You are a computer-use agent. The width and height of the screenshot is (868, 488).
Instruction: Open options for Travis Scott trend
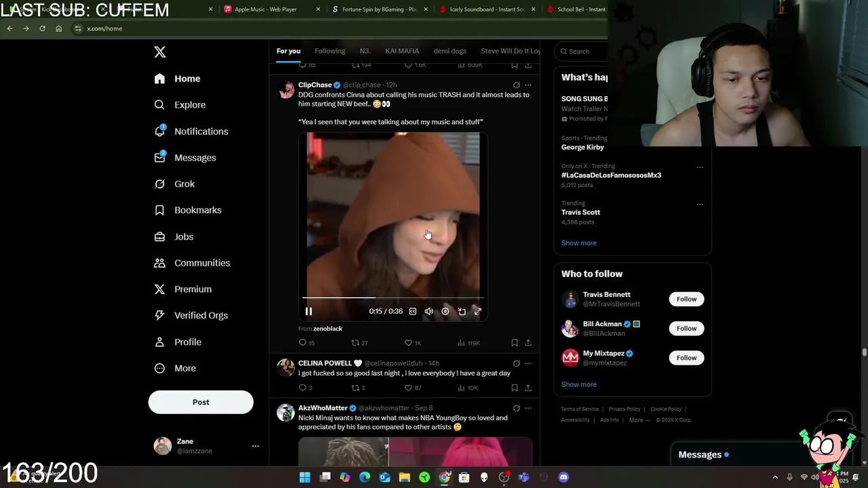point(700,204)
